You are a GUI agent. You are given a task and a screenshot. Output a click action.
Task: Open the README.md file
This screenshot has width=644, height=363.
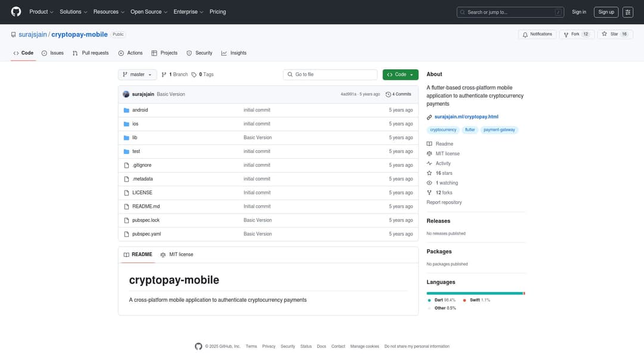(146, 207)
